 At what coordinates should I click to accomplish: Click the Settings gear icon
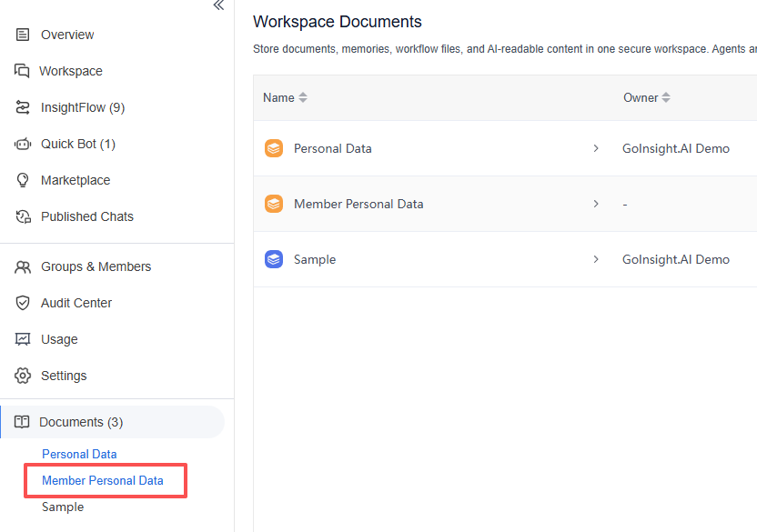click(23, 376)
